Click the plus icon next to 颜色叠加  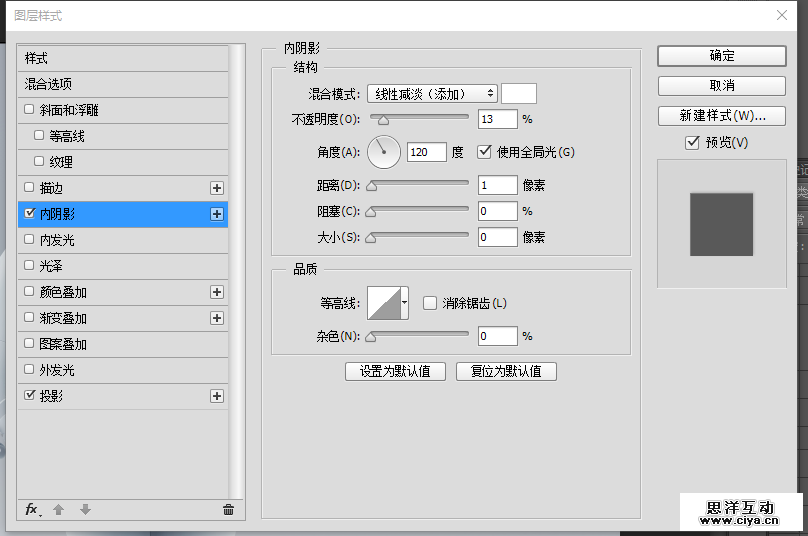(216, 292)
